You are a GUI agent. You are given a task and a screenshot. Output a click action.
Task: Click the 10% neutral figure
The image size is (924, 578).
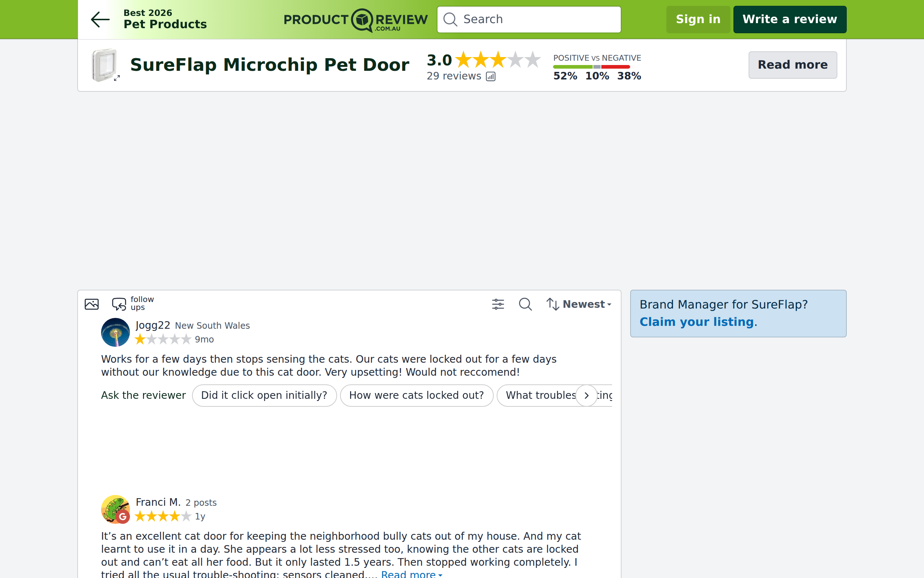[x=597, y=76]
